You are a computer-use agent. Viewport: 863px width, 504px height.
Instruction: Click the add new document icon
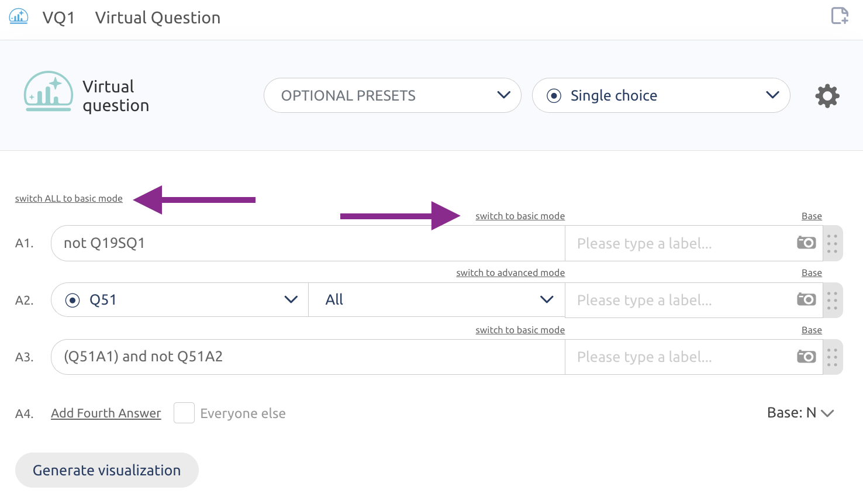[x=840, y=16]
